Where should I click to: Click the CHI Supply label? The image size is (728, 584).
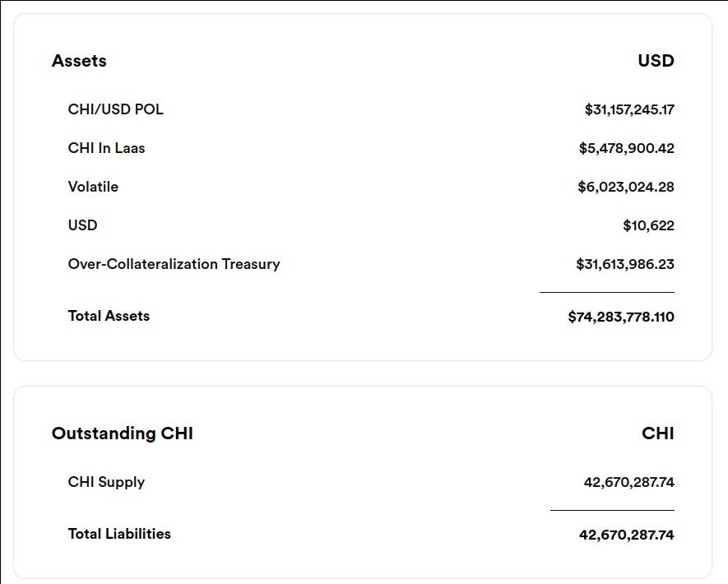point(106,482)
